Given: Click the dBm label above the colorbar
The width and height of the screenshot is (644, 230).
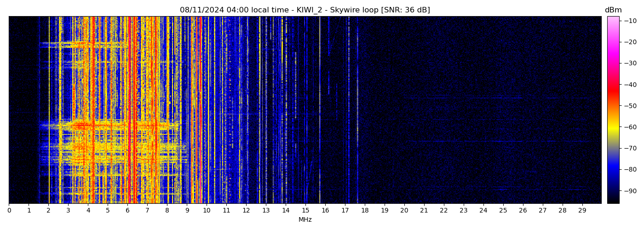Looking at the screenshot, I should click(613, 10).
